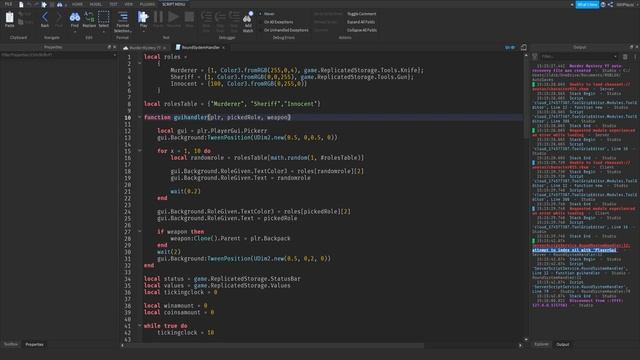Viewport: 640px width, 360px height.
Task: Click the Properties filter input field
Action: point(57,55)
